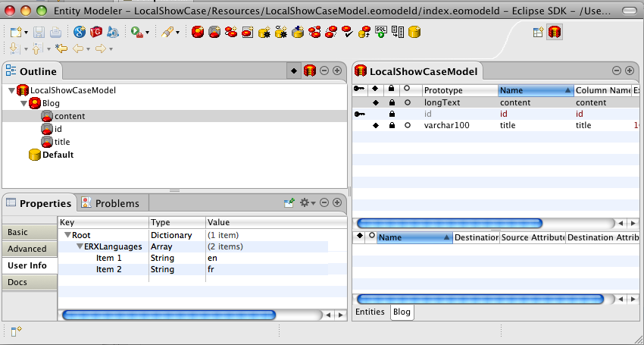The image size is (644, 345).
Task: Toggle the diamond filter in Outline header
Action: click(294, 71)
